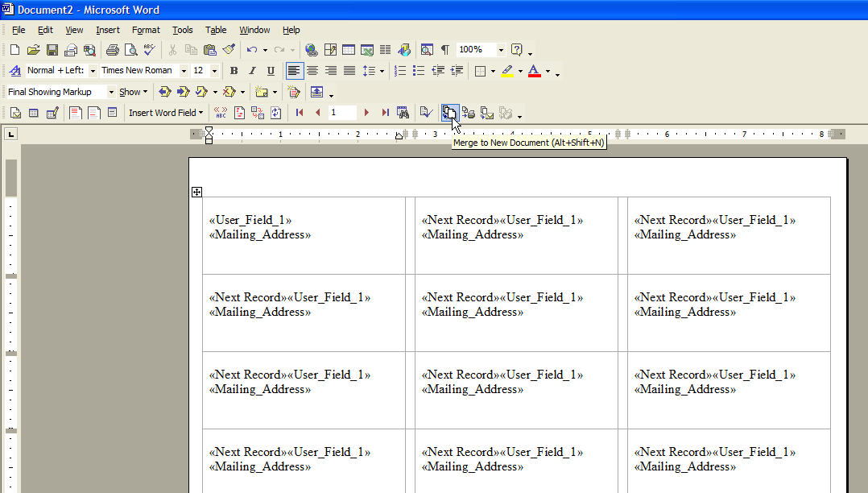Open the Insert menu
This screenshot has width=868, height=493.
108,30
